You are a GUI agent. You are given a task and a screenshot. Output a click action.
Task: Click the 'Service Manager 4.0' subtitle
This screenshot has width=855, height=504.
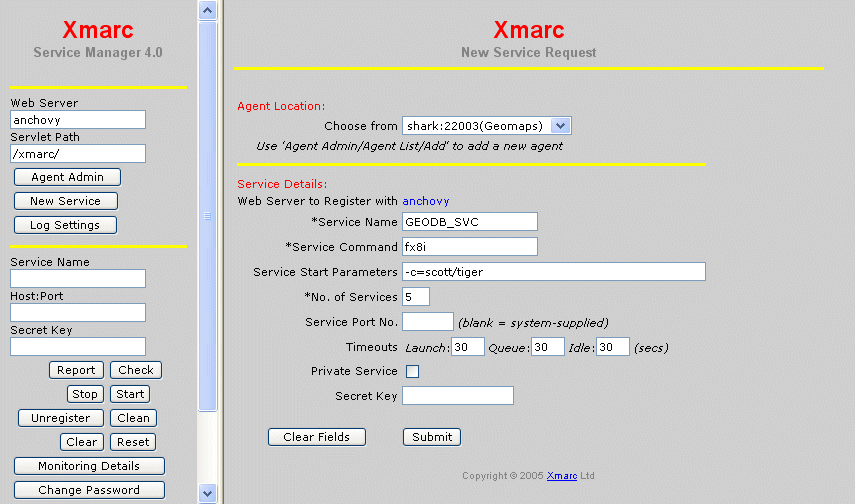coord(98,52)
